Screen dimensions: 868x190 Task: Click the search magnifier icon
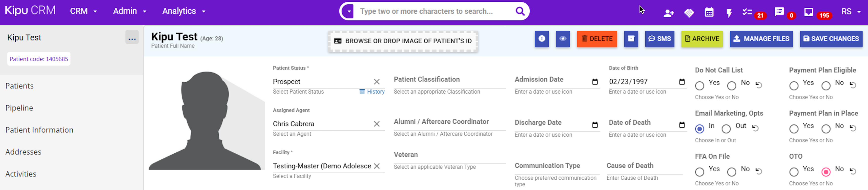520,11
